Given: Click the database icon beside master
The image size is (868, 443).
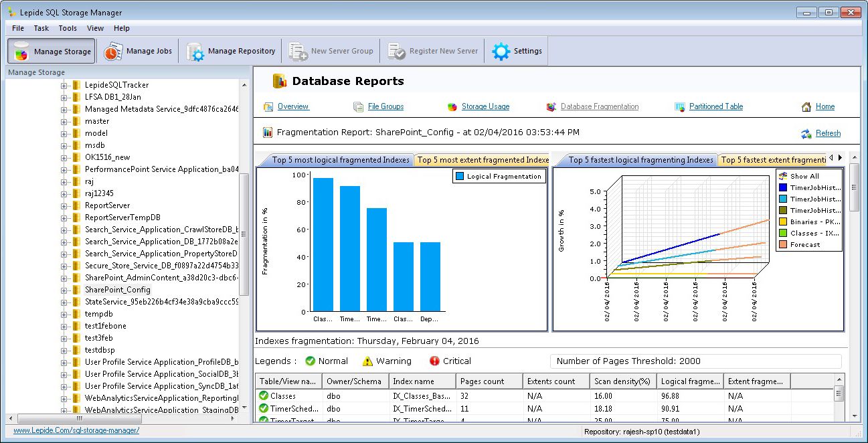Looking at the screenshot, I should (76, 121).
